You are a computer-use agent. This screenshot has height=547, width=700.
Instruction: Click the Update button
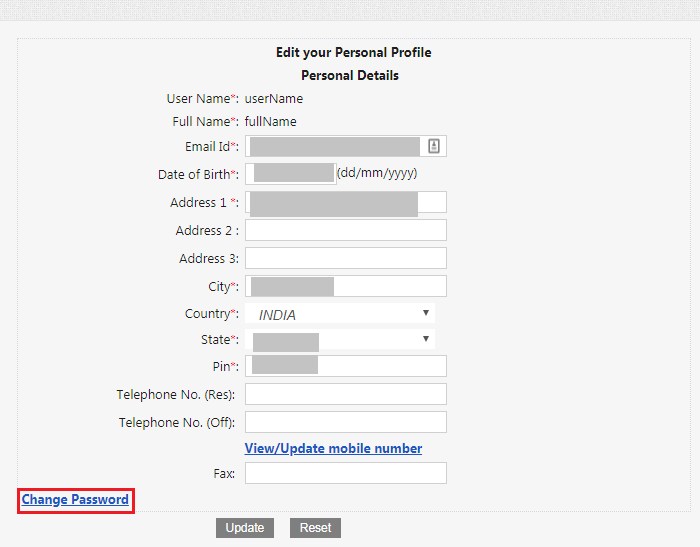245,528
